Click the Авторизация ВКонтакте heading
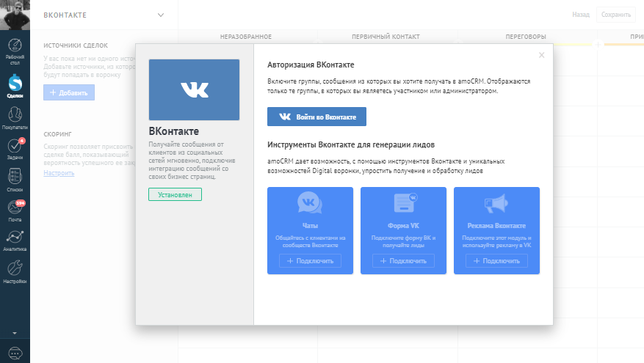This screenshot has width=644, height=363. 311,65
